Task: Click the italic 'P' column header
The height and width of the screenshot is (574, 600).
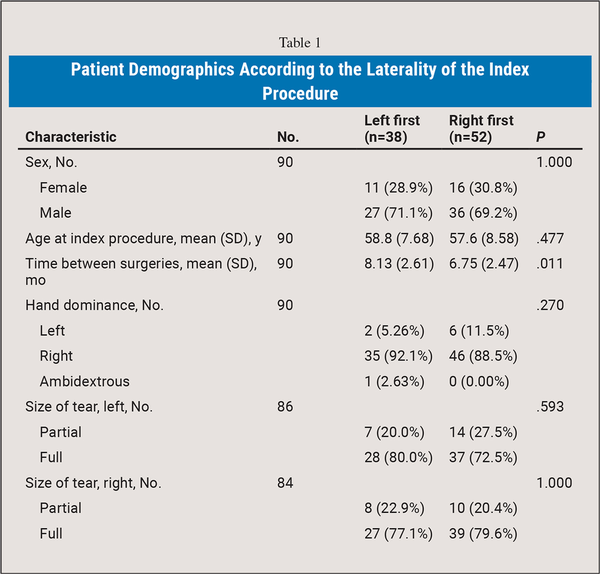Action: 543,137
